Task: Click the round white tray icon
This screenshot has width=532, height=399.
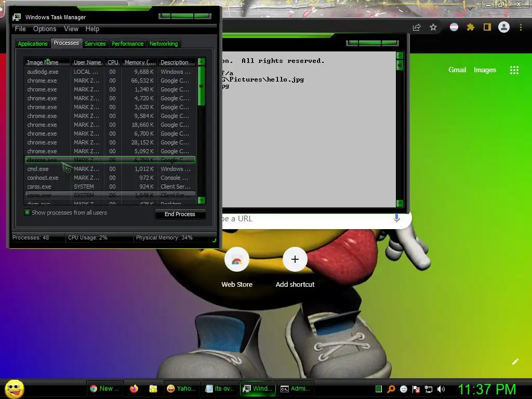Action: [x=403, y=389]
